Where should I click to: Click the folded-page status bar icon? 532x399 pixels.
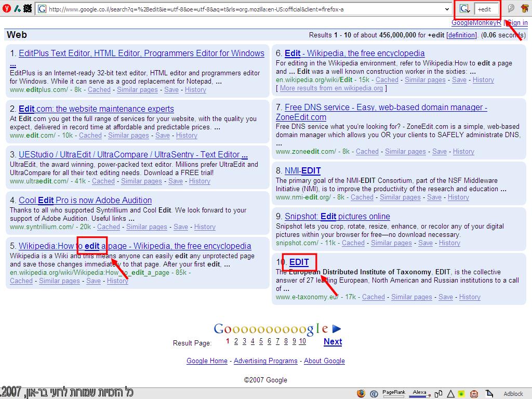(x=489, y=393)
